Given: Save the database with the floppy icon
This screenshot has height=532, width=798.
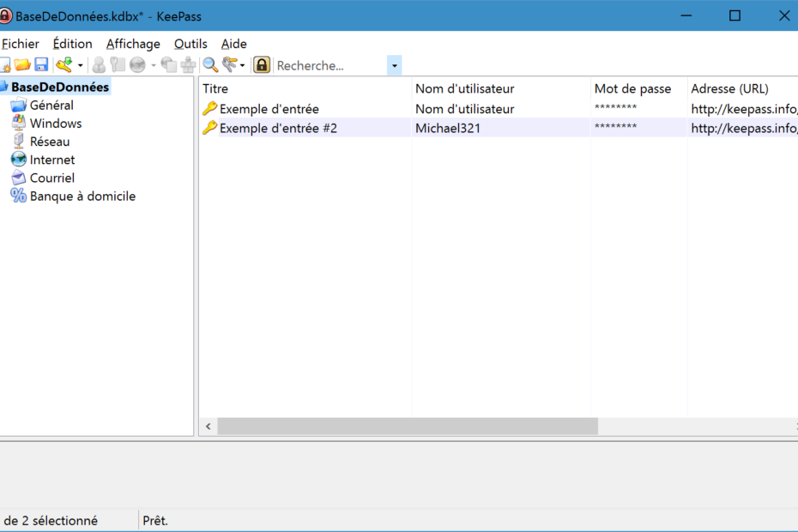Looking at the screenshot, I should [x=41, y=65].
